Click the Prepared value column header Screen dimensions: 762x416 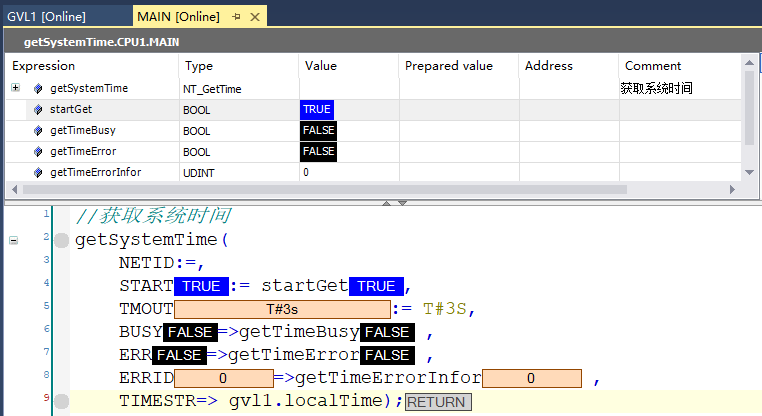tap(448, 66)
